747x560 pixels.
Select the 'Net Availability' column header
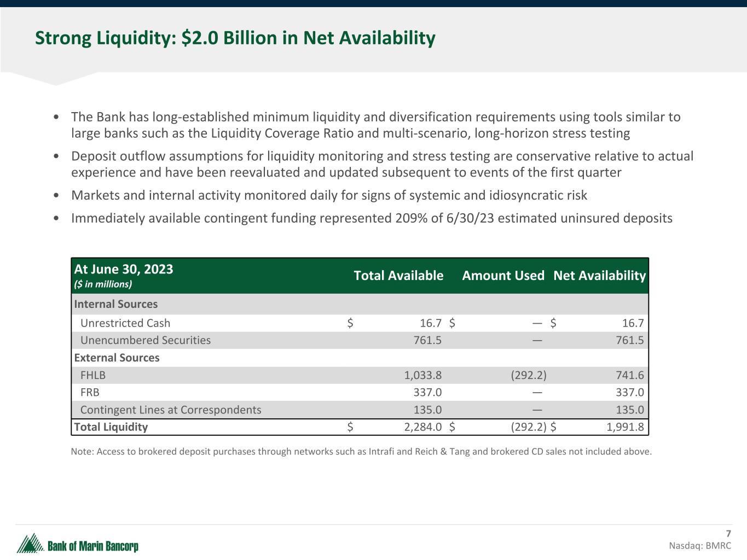pyautogui.click(x=599, y=276)
